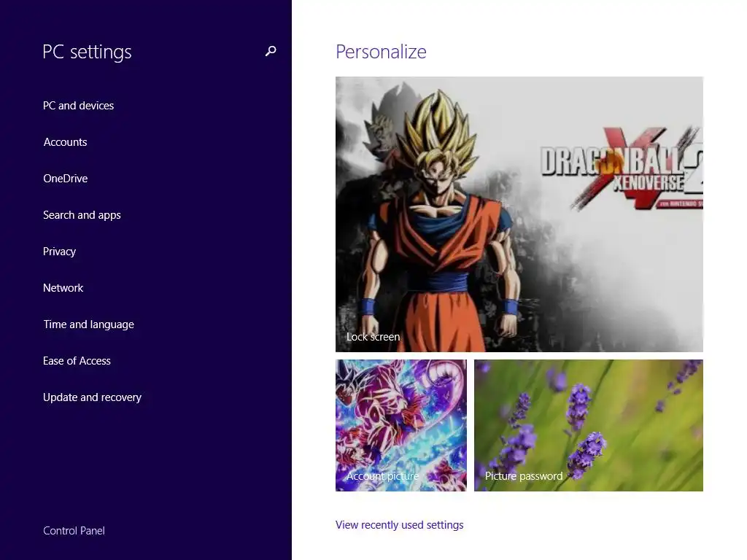Select Network in PC settings
This screenshot has width=747, height=560.
pos(63,288)
